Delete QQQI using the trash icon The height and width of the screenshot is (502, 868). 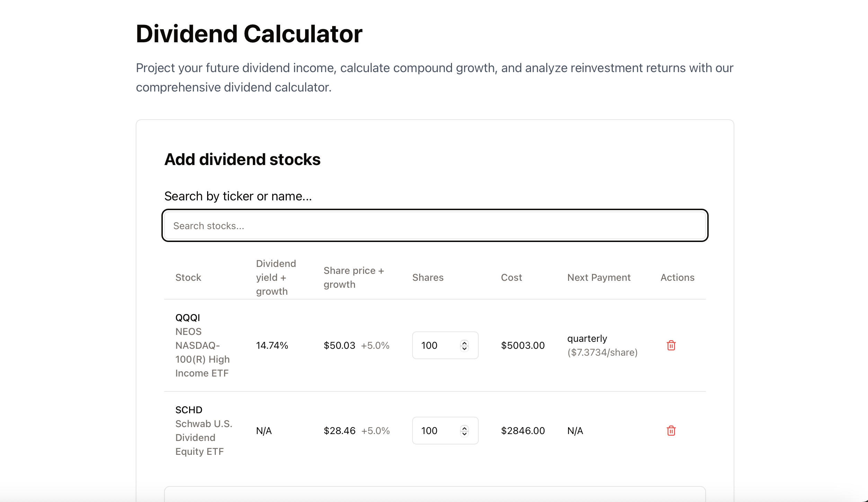click(x=671, y=345)
